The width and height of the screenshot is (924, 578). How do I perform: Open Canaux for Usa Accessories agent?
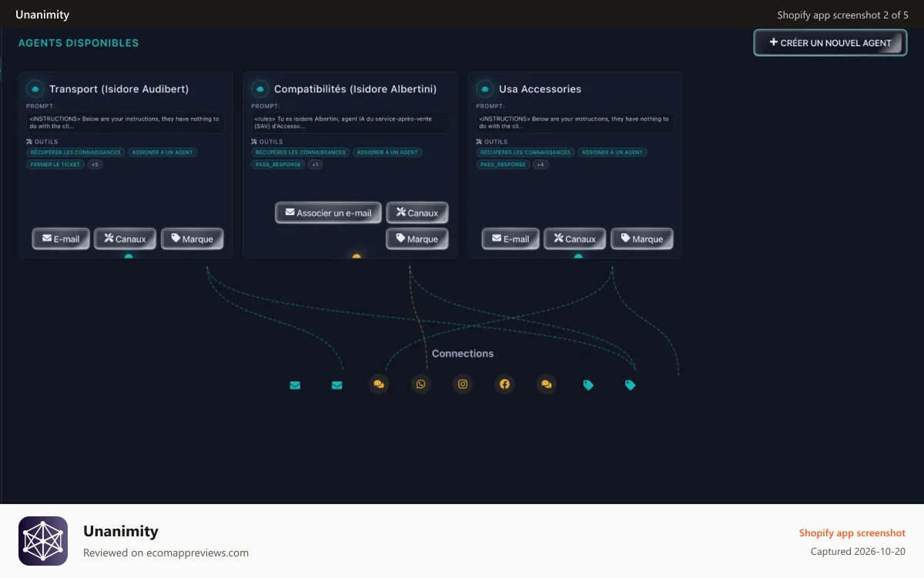point(575,239)
